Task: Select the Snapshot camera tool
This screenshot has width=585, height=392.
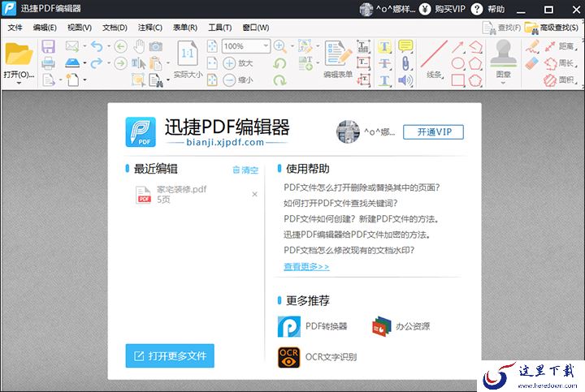Action: point(156,46)
